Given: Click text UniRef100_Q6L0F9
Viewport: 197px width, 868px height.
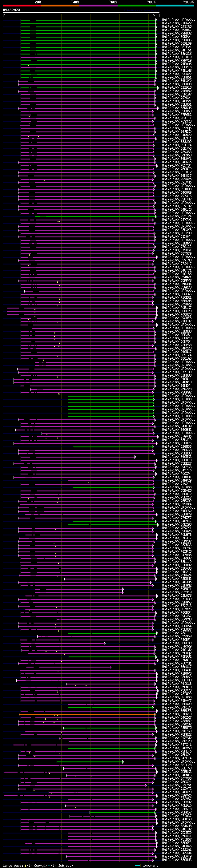Looking at the screenshot, I should (177, 856).
